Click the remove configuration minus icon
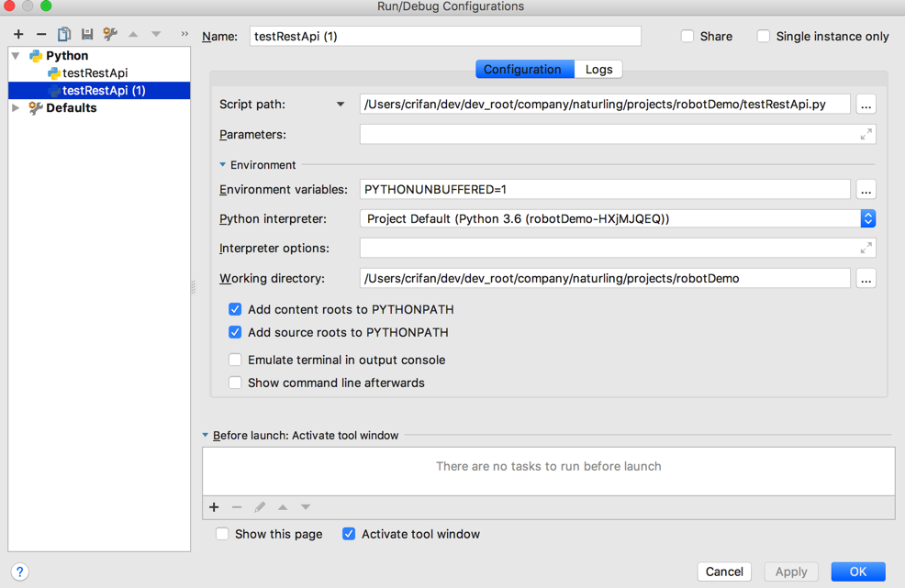Image resolution: width=905 pixels, height=588 pixels. coord(41,35)
